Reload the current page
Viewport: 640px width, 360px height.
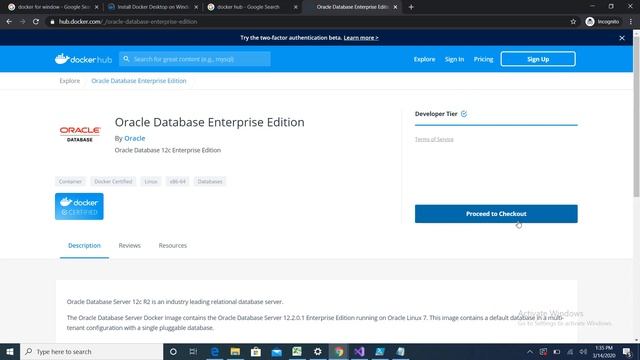coord(36,22)
